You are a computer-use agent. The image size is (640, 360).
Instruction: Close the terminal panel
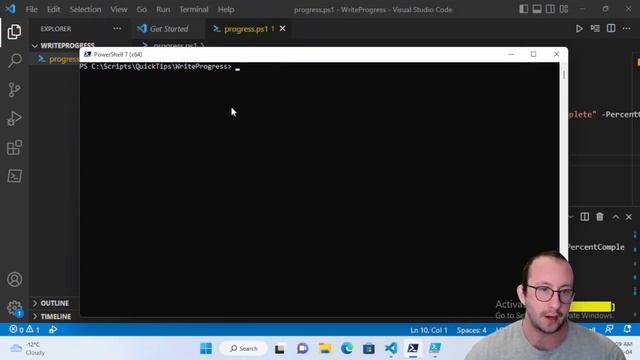629,217
